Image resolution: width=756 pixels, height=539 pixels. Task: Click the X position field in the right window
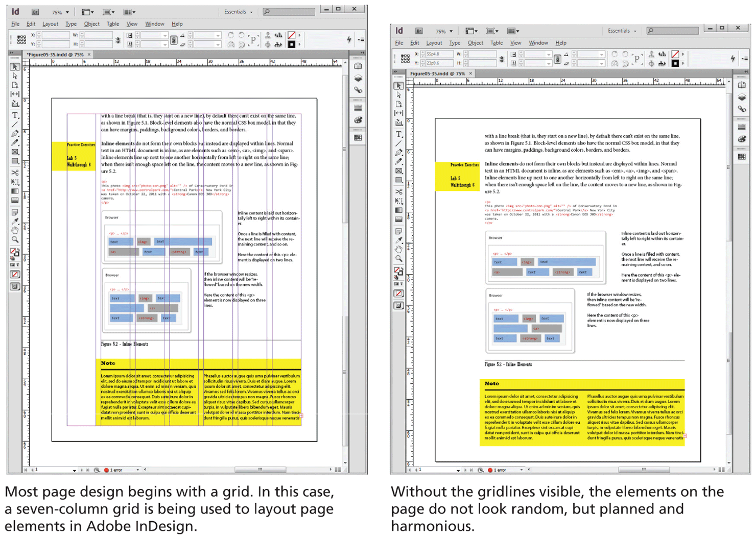(x=439, y=54)
